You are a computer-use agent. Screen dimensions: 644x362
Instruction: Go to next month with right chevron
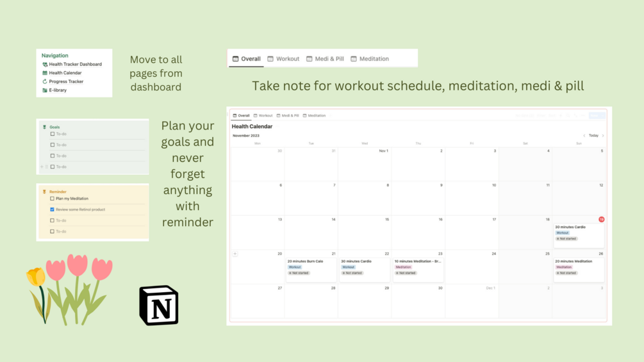tap(603, 136)
